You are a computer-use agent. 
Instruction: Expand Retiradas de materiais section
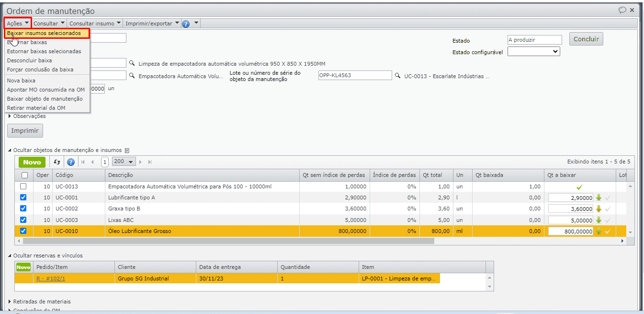click(x=39, y=302)
